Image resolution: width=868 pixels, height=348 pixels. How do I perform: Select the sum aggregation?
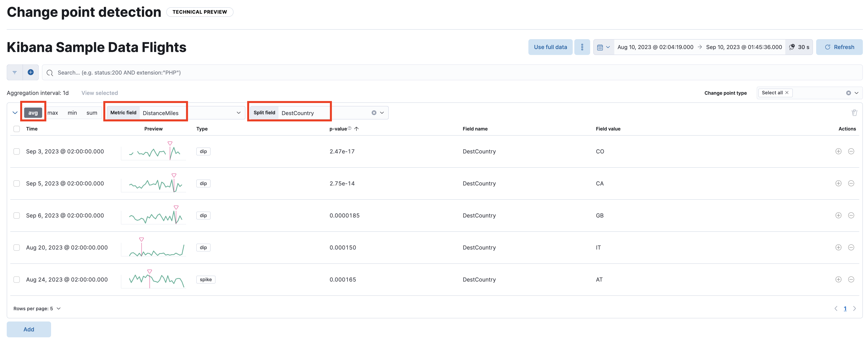(x=92, y=113)
